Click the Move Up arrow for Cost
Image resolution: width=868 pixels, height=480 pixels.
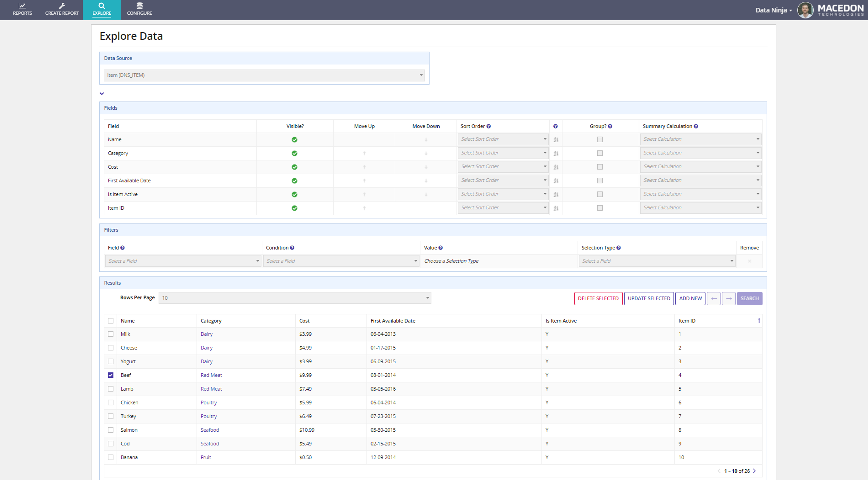[x=364, y=167]
